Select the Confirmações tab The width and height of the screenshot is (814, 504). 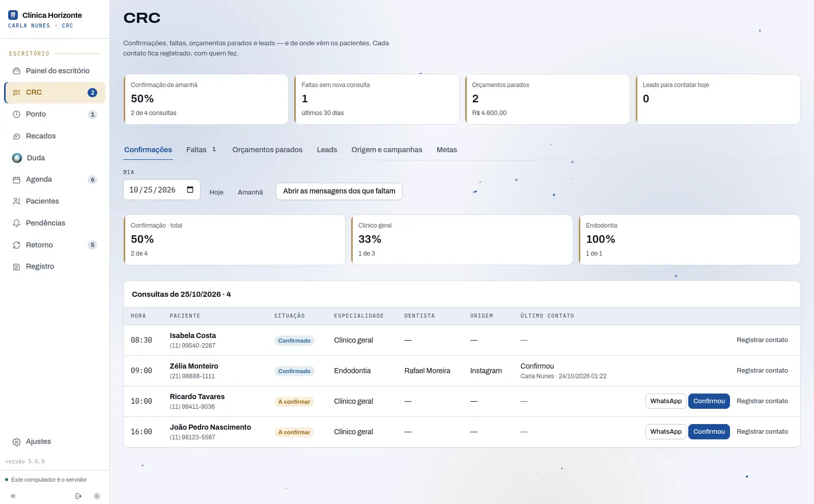148,150
